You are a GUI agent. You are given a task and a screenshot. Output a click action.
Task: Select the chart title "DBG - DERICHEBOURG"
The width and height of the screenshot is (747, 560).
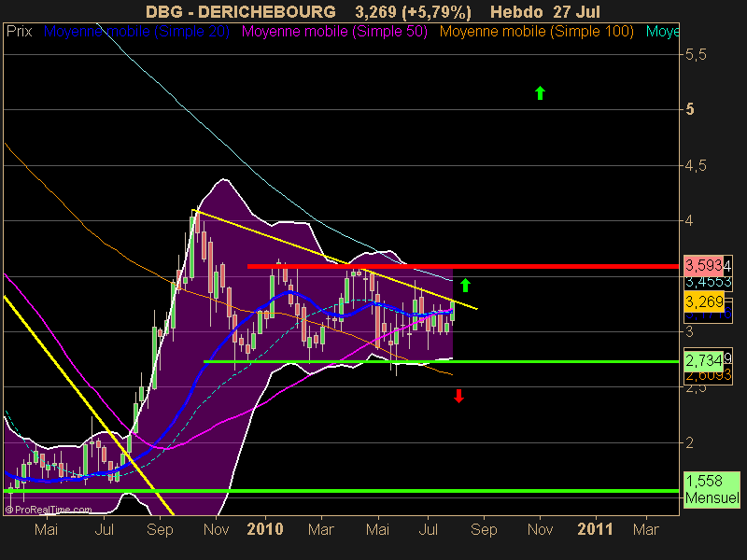pos(241,11)
